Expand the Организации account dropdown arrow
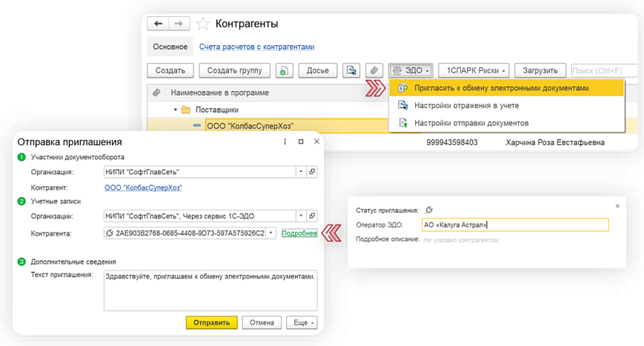The height and width of the screenshot is (346, 644). point(301,215)
